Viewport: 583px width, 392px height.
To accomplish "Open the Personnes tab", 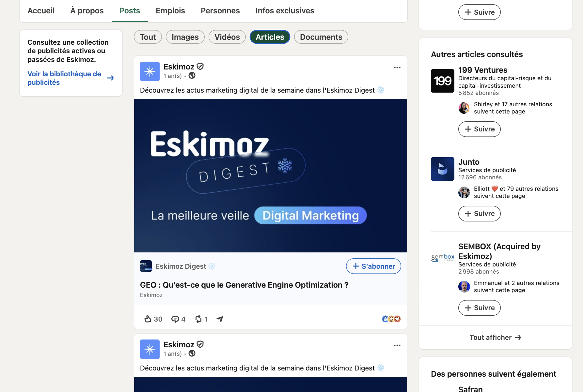I will [x=220, y=11].
